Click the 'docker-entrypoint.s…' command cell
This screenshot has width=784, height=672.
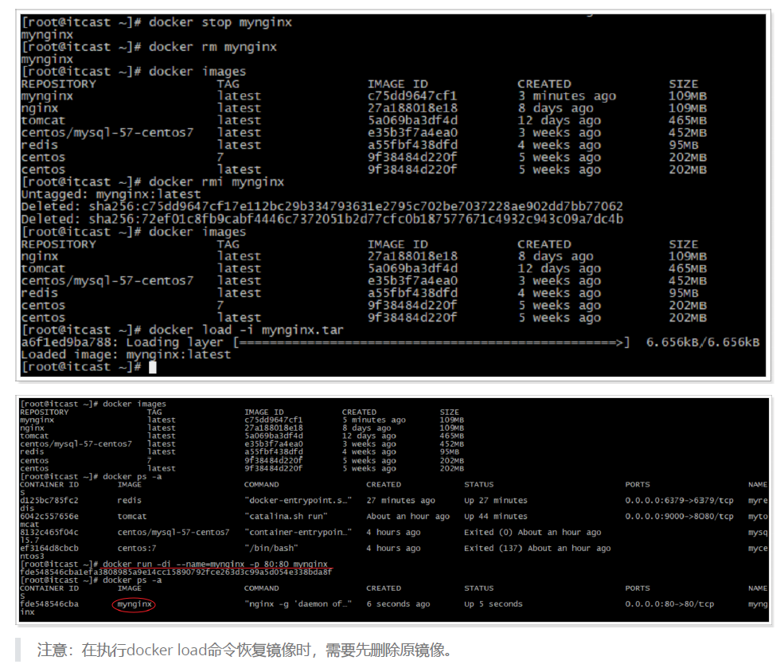click(x=298, y=501)
